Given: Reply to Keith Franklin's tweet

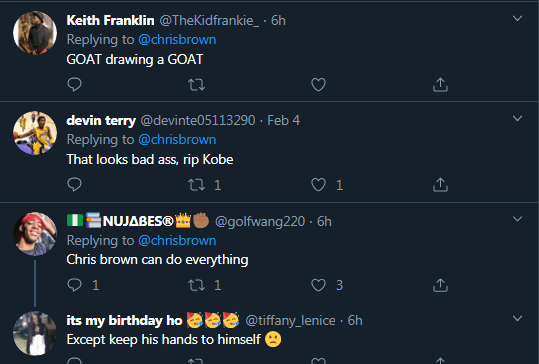Looking at the screenshot, I should pos(74,85).
